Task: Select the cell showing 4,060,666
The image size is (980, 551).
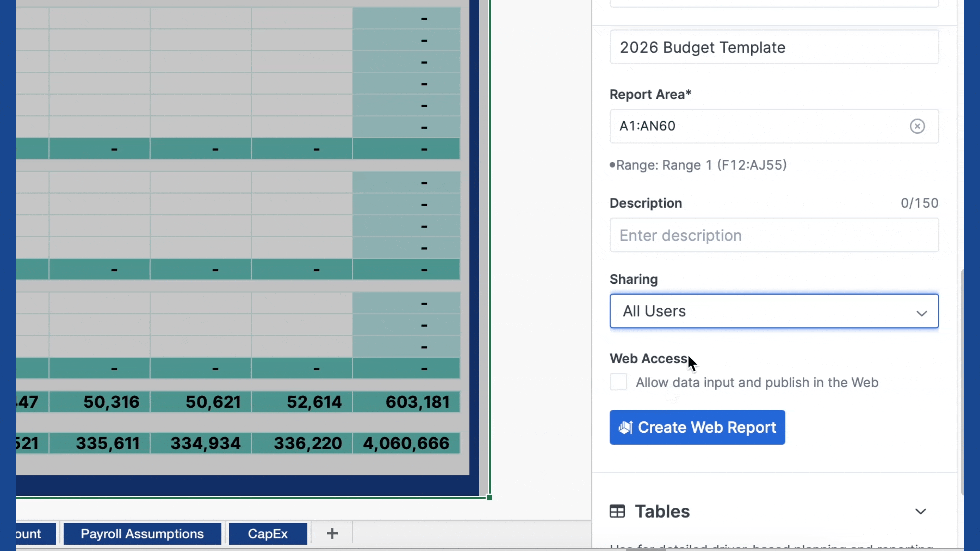Action: (x=406, y=443)
